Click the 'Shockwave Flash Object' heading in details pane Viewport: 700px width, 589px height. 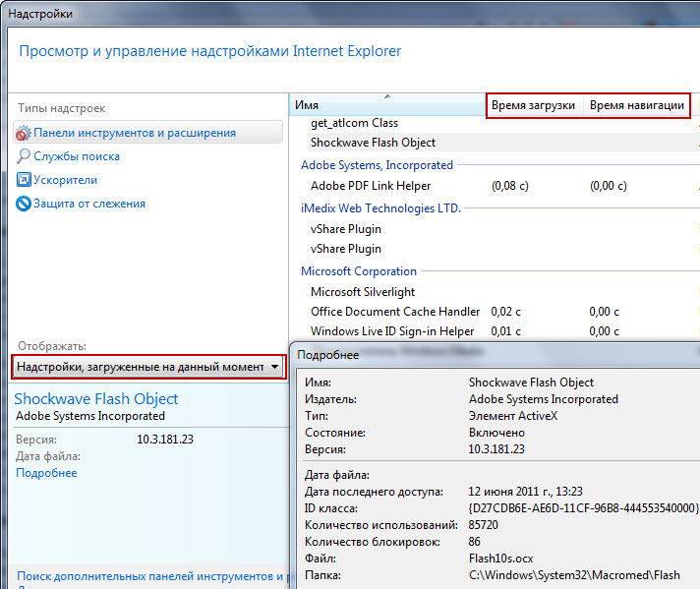point(96,399)
